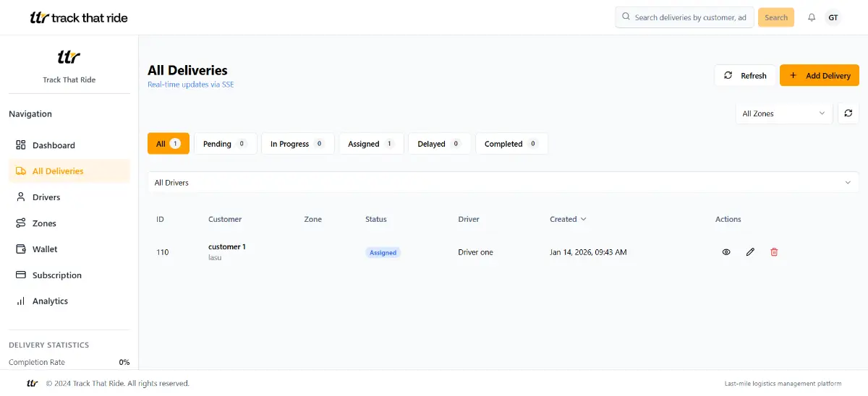Sort by Created column header
Viewport: 868px width, 396px height.
(568, 219)
